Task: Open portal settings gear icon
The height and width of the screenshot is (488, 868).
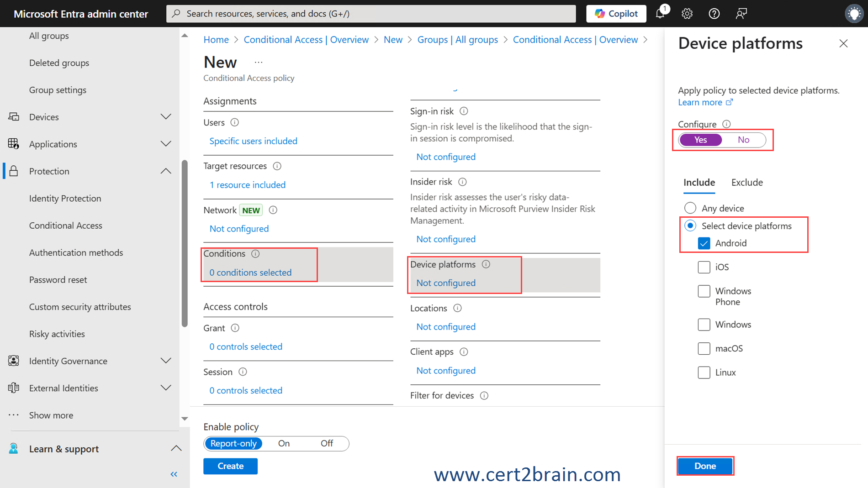Action: coord(687,14)
